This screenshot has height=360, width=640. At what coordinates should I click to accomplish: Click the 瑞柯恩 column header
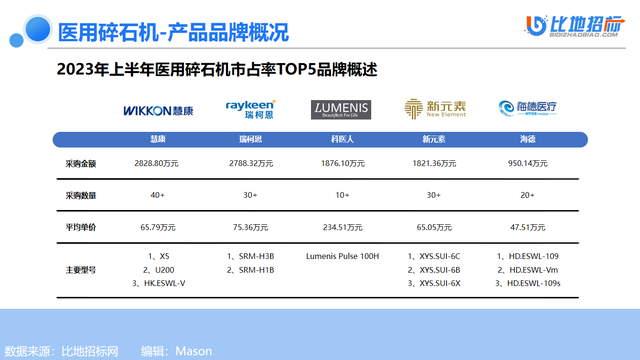pos(251,140)
